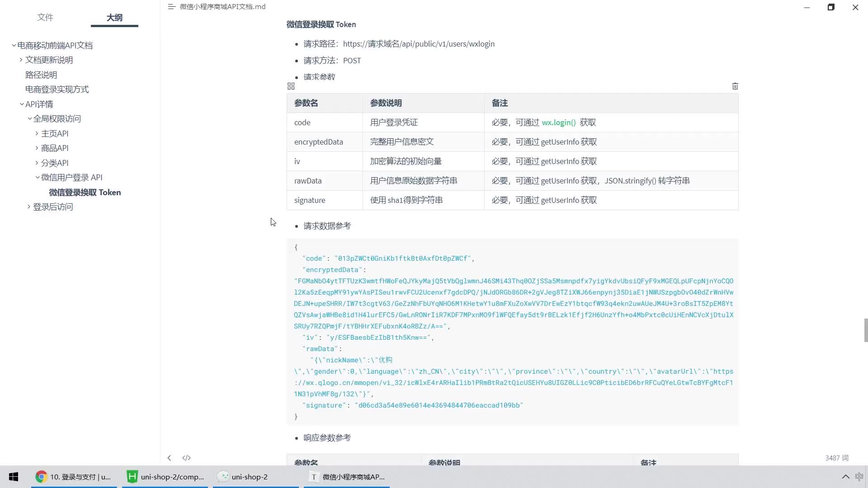Select 微信登录换取 Token outline entry
This screenshot has width=868, height=488.
(x=85, y=192)
